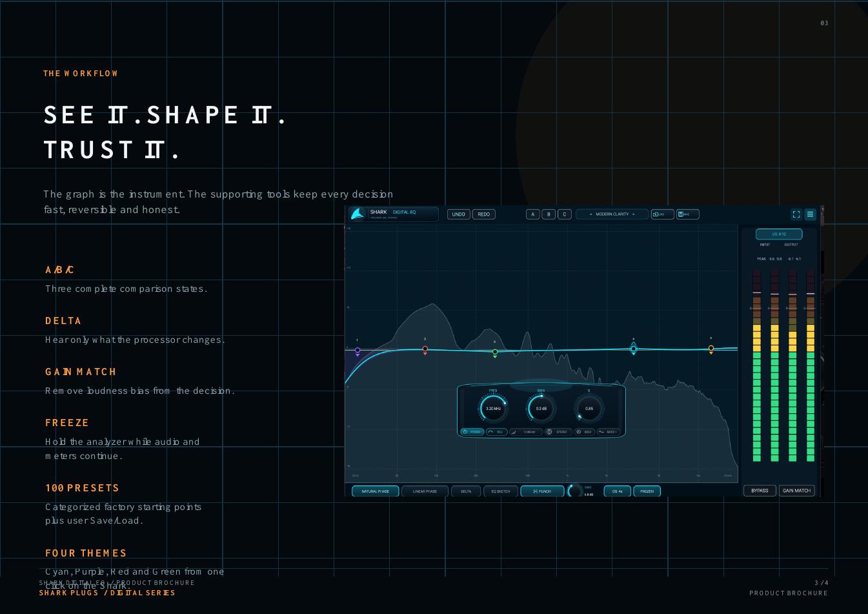Toggle Gain Match
The width and height of the screenshot is (868, 614).
point(796,491)
